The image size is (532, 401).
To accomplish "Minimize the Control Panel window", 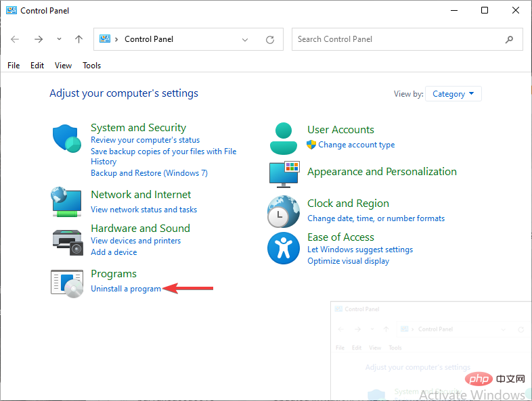I will (454, 11).
